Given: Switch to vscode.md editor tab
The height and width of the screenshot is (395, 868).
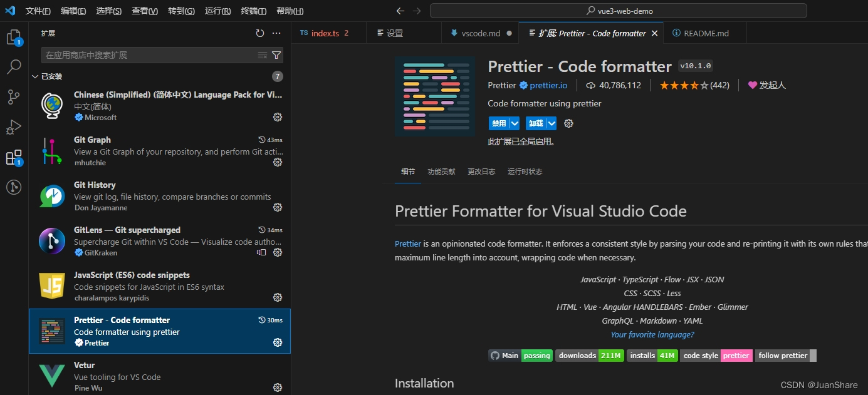Looking at the screenshot, I should point(481,33).
